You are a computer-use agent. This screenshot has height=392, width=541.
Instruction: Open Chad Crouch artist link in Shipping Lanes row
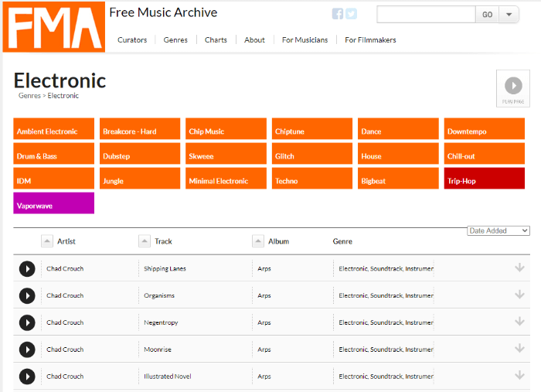point(65,269)
